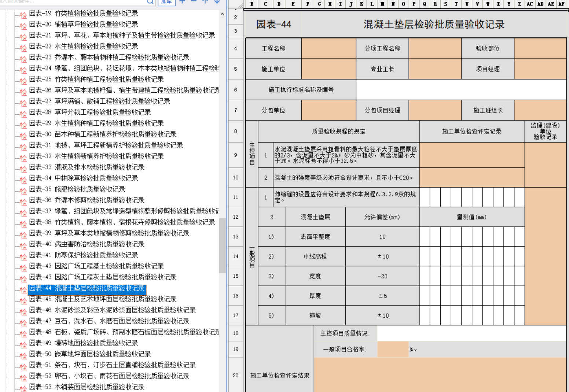Open 园表-19 竹类植物检验批质量验收记录
The image size is (569, 392).
[x=83, y=14]
